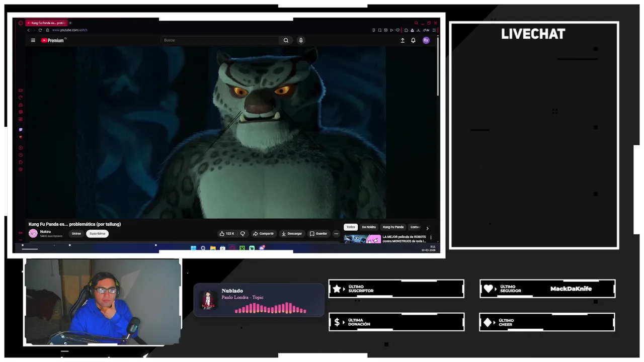Like the video with 122 K
Screen dimensions: 644x362
pyautogui.click(x=226, y=233)
